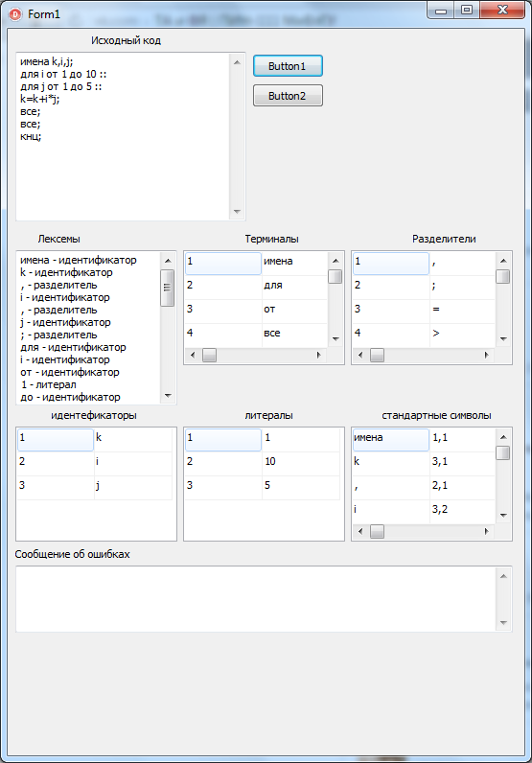Select '1 - литерал' lexeme row

[x=48, y=384]
